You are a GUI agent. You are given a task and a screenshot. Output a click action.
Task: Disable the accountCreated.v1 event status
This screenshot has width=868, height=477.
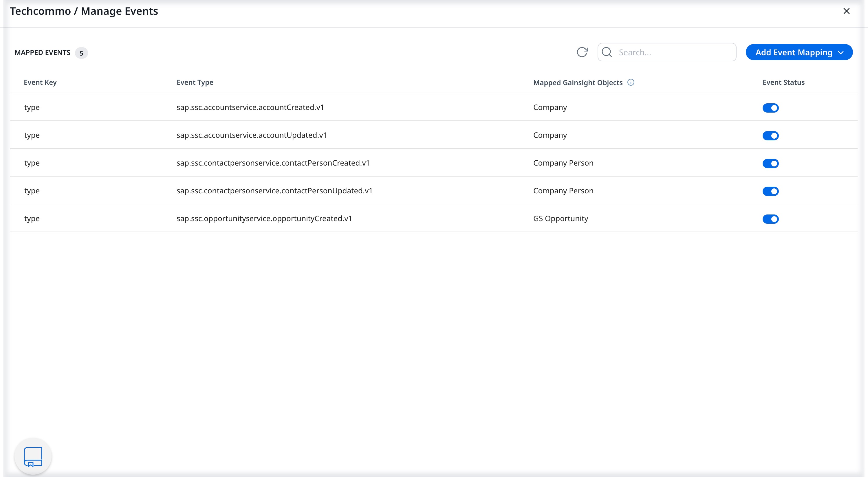tap(771, 108)
